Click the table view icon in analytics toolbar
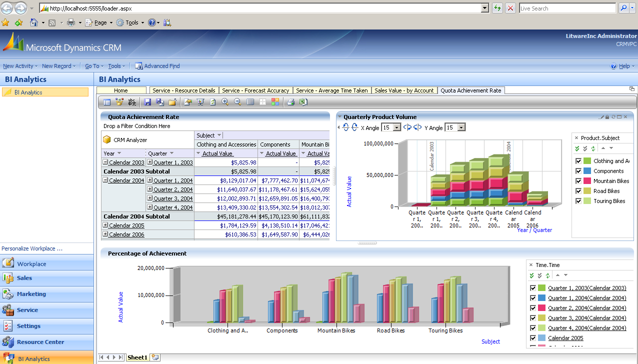The width and height of the screenshot is (638, 364). tap(107, 102)
